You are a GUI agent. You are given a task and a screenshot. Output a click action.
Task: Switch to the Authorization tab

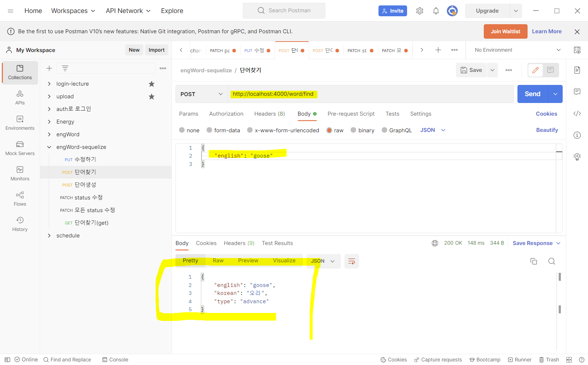[226, 114]
